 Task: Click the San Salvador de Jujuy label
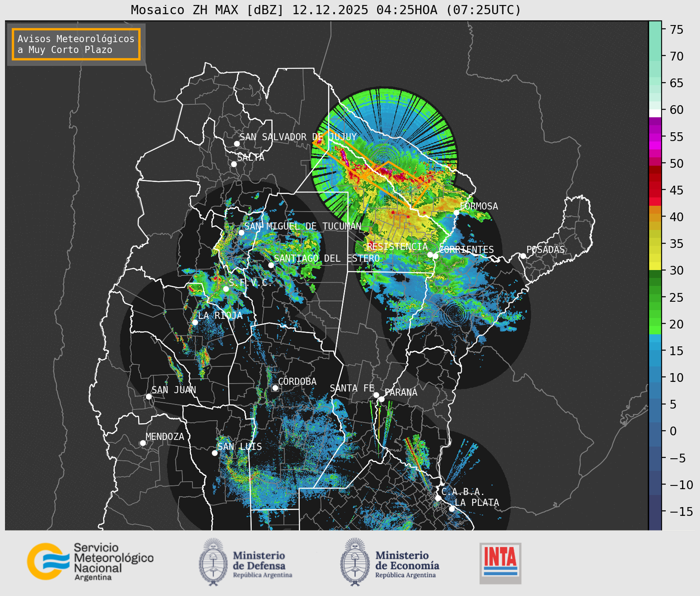[x=298, y=137]
